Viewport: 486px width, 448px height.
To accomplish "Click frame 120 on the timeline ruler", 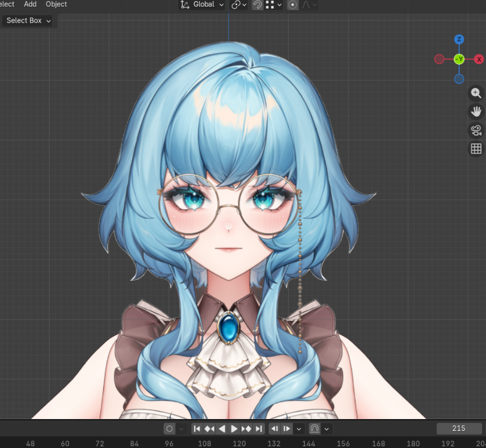I will coord(239,443).
